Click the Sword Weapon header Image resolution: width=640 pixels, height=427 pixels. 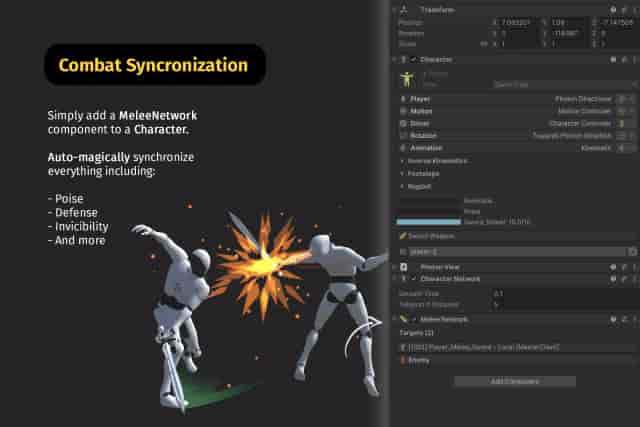430,235
